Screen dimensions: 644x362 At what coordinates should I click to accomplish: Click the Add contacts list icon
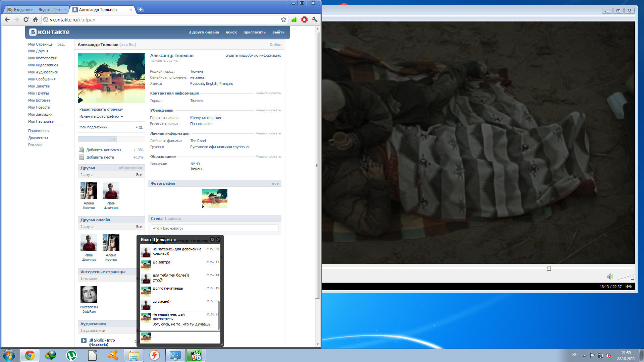point(82,150)
